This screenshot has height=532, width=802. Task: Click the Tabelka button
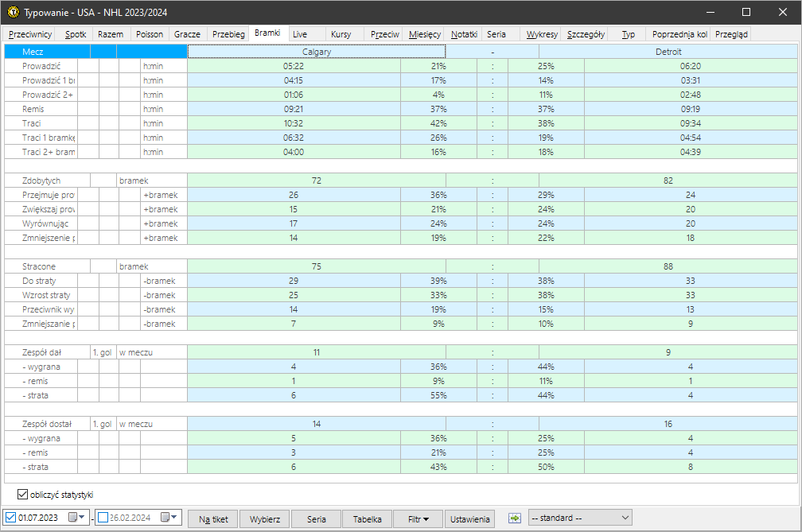tap(367, 519)
